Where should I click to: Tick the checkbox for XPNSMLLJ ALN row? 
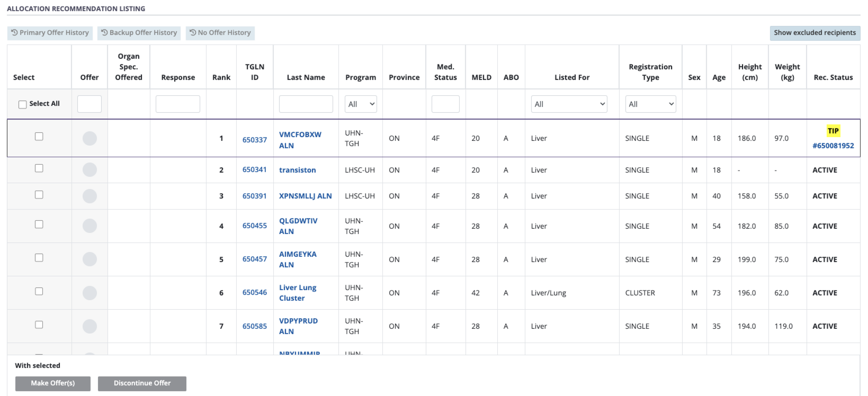[39, 195]
